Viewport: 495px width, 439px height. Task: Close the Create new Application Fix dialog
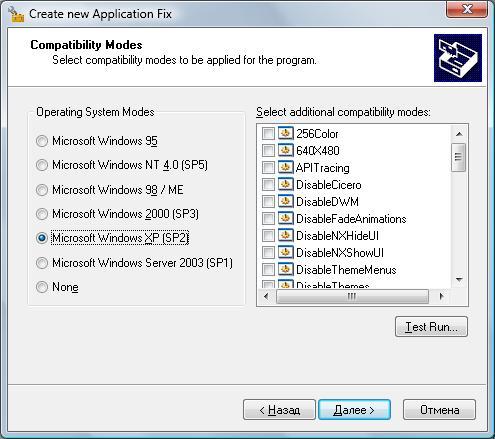coord(467,9)
